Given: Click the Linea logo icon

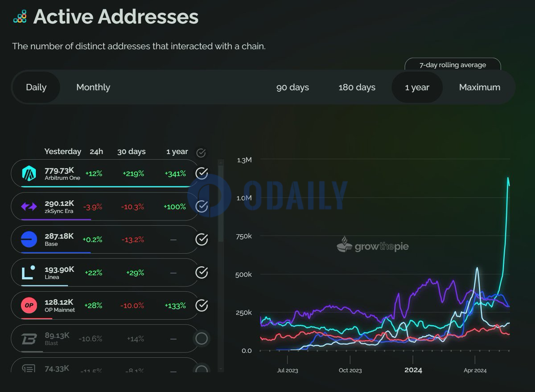Looking at the screenshot, I should tap(29, 273).
